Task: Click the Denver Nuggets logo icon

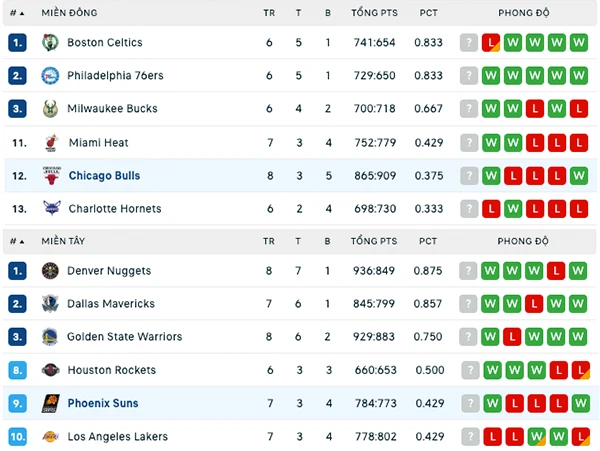Action: click(x=50, y=271)
